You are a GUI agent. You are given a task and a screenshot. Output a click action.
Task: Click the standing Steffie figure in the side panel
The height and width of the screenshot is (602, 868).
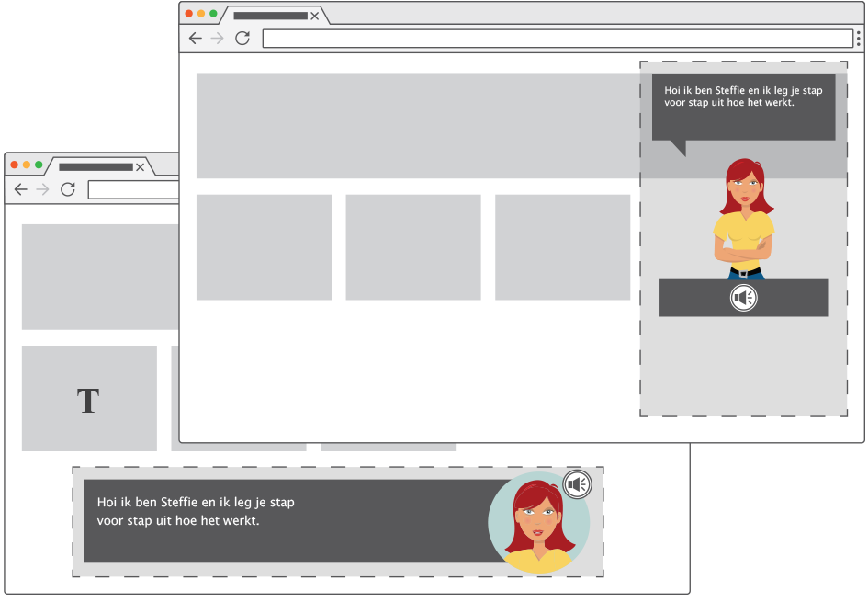click(x=744, y=219)
